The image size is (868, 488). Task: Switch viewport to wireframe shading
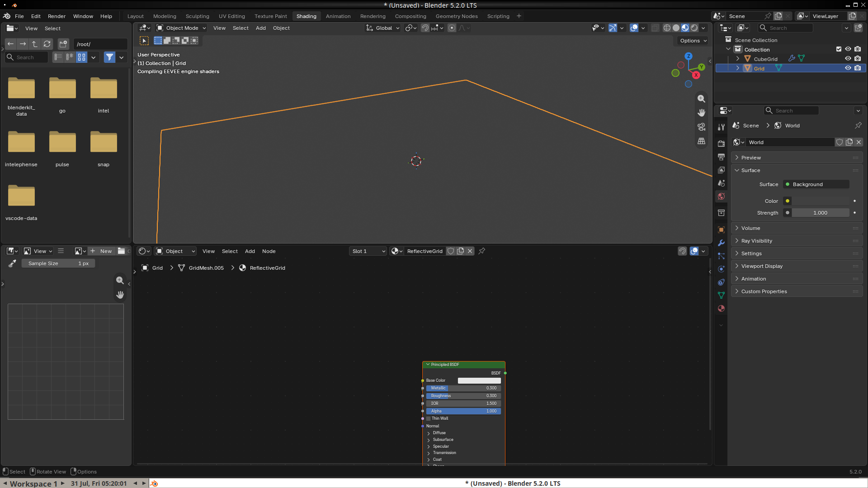tap(667, 28)
